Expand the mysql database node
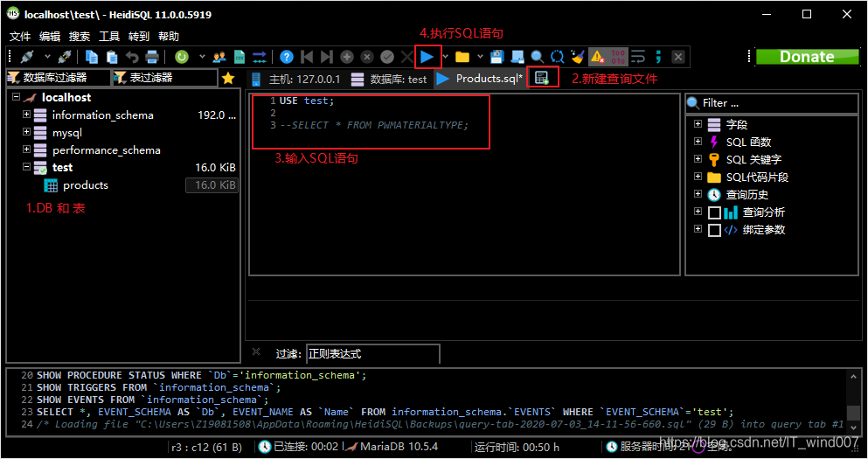Screen dimensions: 868x459 [x=26, y=132]
